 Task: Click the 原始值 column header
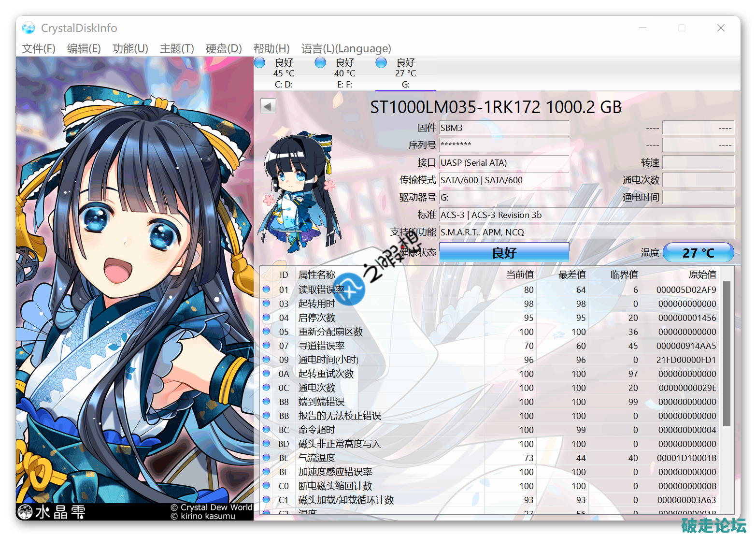[702, 275]
